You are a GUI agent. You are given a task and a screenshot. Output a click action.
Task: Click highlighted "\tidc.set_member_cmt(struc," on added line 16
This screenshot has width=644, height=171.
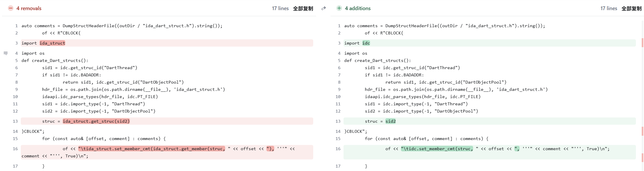click(x=437, y=149)
